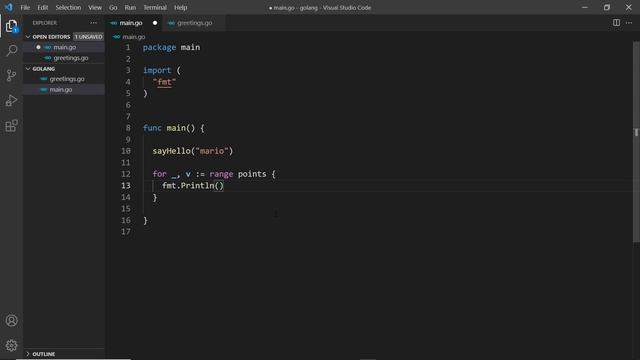This screenshot has width=640, height=360.
Task: Click the main.go breadcrumb item
Action: (x=133, y=37)
